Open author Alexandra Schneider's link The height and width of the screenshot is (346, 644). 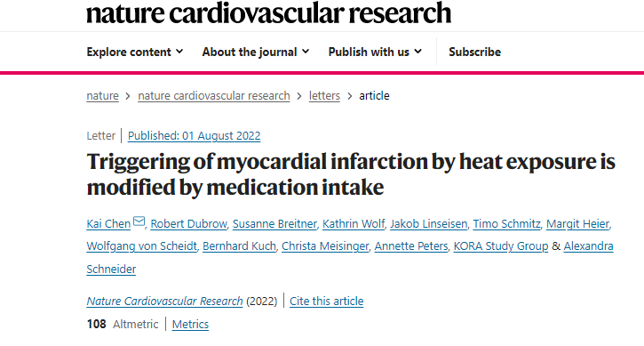coord(589,246)
